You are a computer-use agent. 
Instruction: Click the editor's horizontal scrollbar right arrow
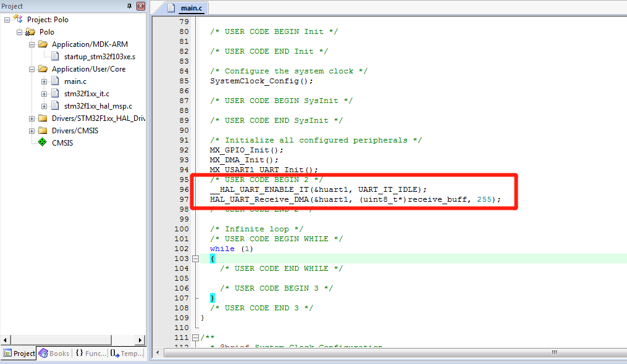[x=622, y=353]
